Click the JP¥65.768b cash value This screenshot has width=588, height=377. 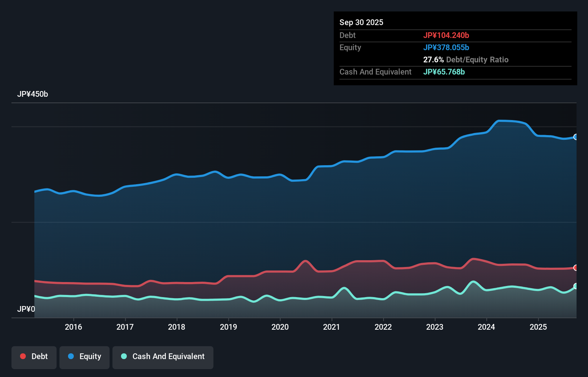[444, 72]
